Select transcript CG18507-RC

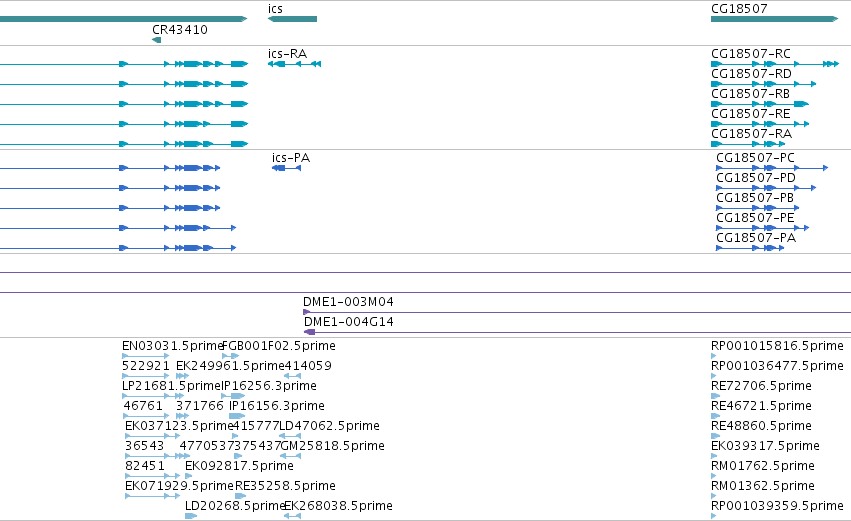pos(751,54)
